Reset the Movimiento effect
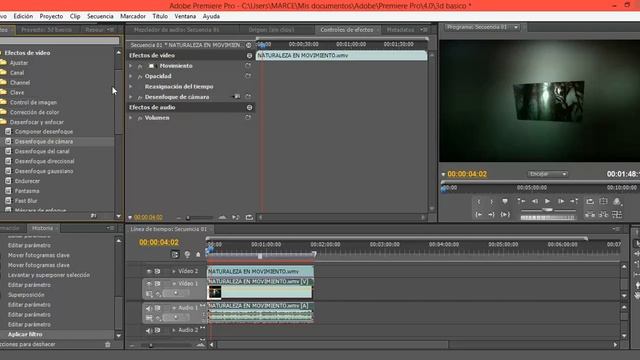 [248, 66]
